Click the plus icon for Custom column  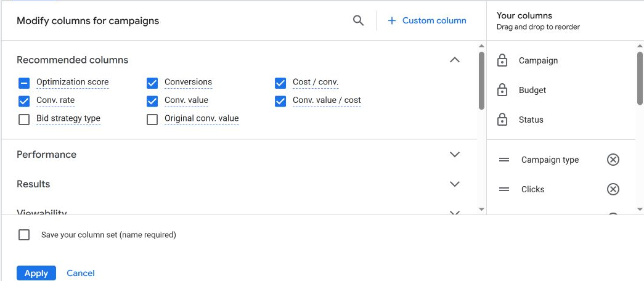point(392,20)
